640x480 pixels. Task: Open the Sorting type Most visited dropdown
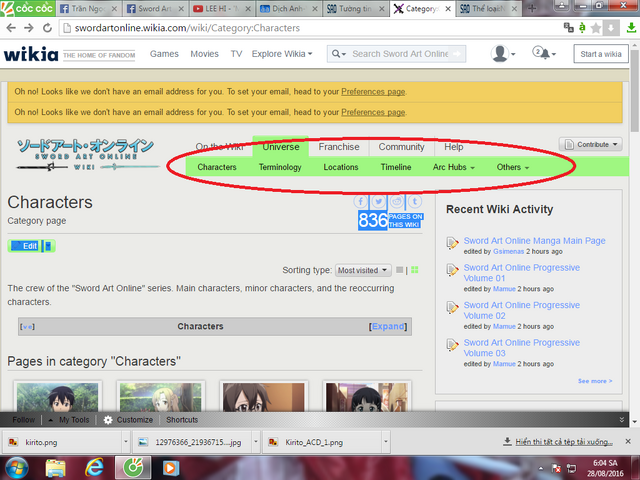point(362,270)
